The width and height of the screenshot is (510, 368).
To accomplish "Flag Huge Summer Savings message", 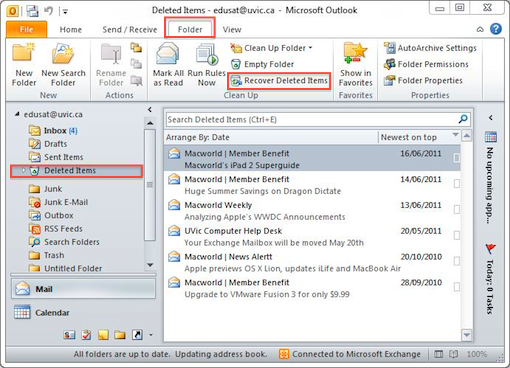I will coord(457,183).
